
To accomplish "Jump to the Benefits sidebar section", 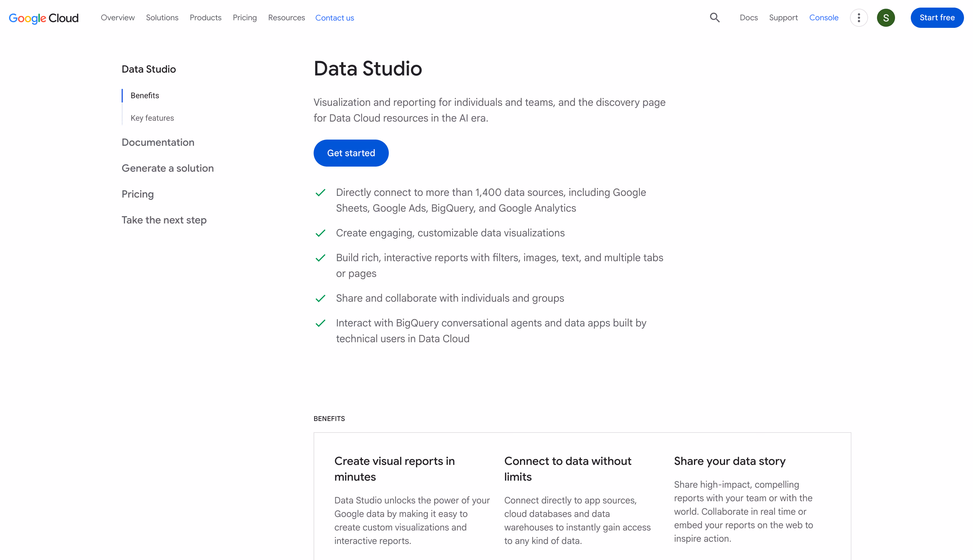I will [145, 95].
